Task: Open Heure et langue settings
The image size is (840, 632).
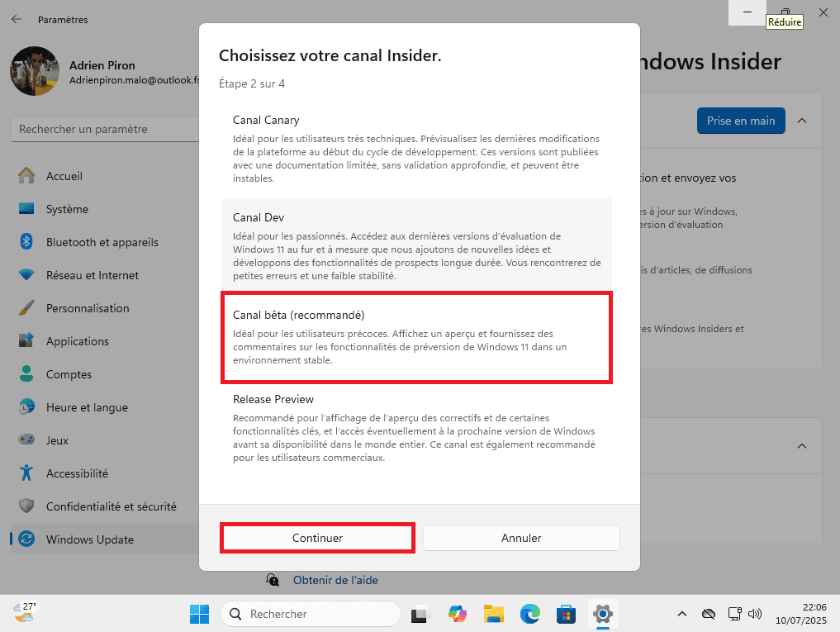Action: pos(105,407)
